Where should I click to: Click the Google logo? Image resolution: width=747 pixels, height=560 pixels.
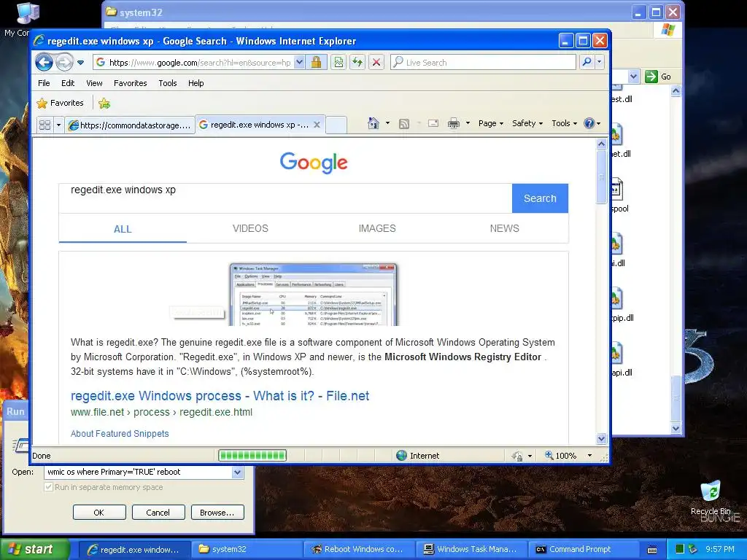tap(314, 163)
